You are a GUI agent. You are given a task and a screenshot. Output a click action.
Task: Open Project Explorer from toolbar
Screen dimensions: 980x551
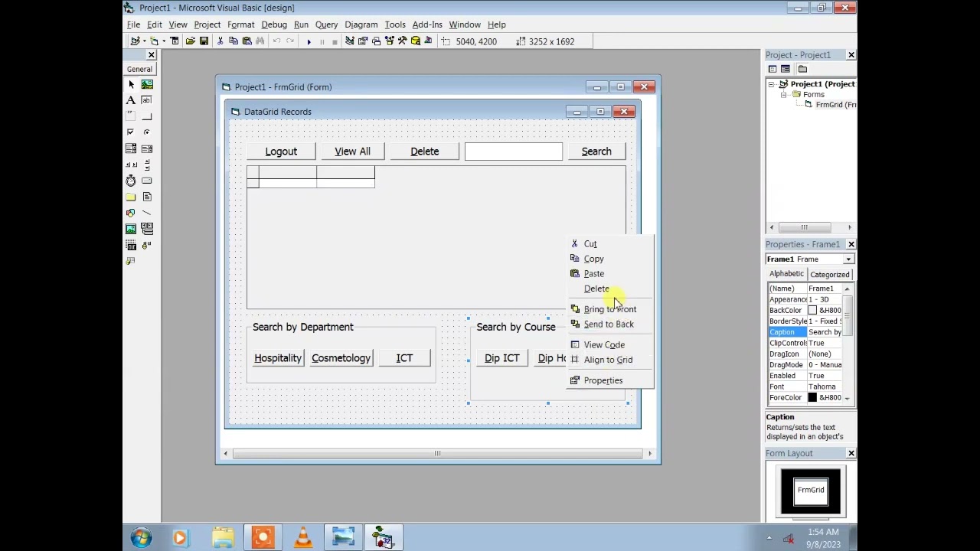[350, 41]
